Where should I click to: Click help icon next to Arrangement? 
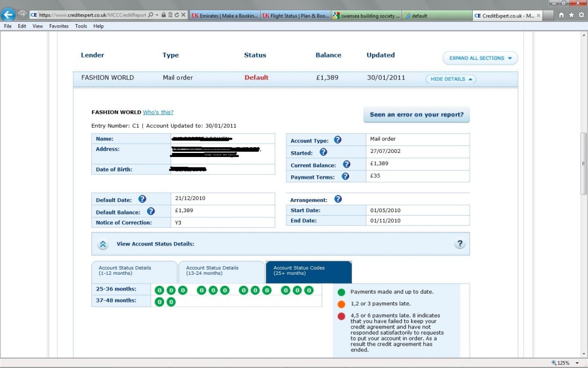pyautogui.click(x=338, y=199)
